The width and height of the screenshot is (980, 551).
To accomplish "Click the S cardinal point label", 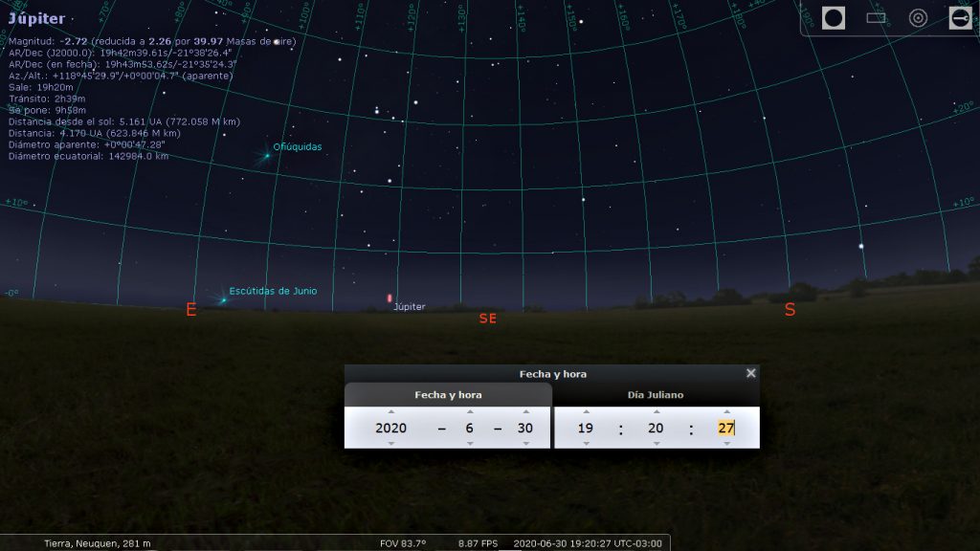I will (x=790, y=309).
